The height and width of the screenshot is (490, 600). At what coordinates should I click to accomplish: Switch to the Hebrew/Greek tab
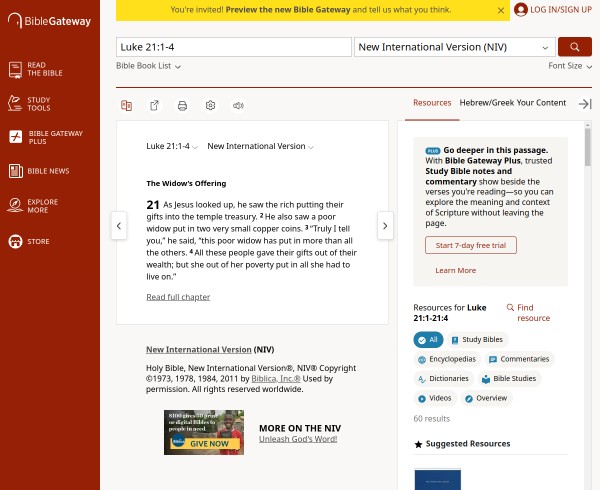[486, 103]
